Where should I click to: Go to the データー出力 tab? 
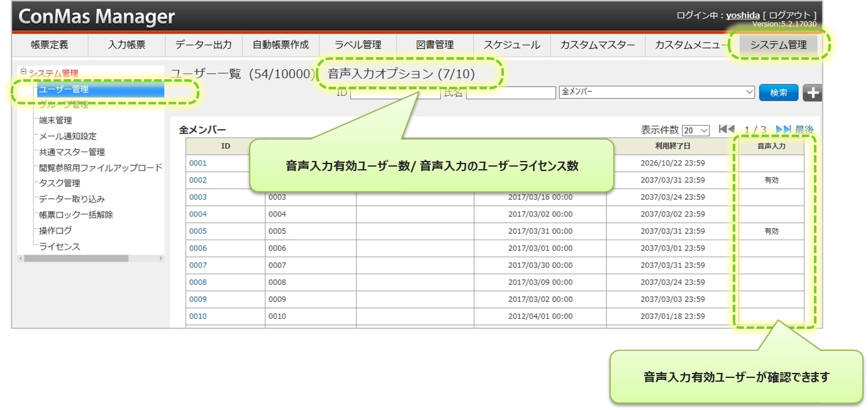coord(203,45)
